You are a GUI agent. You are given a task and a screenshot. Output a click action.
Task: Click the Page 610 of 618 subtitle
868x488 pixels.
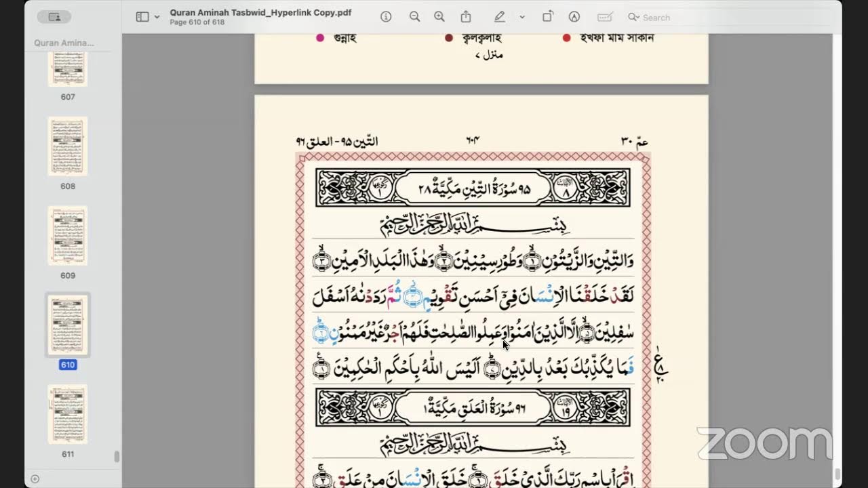coord(197,22)
